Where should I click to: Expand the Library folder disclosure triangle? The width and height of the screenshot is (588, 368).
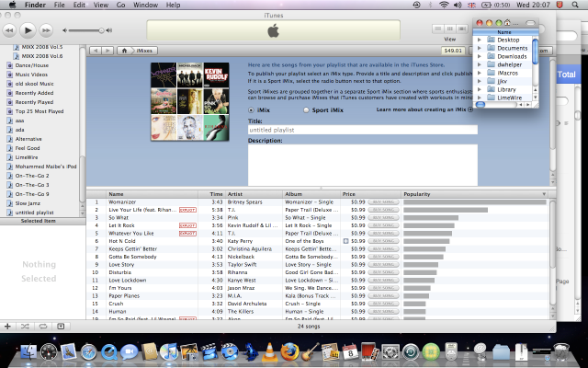coord(480,89)
